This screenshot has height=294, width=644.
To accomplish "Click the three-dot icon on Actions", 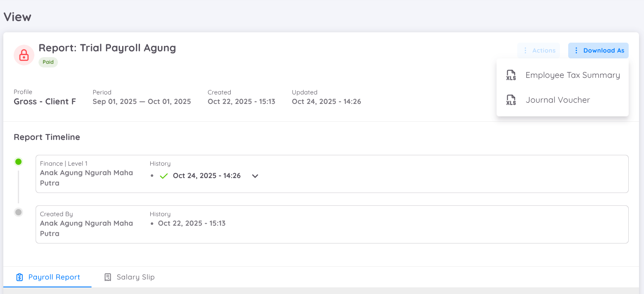I will [525, 51].
